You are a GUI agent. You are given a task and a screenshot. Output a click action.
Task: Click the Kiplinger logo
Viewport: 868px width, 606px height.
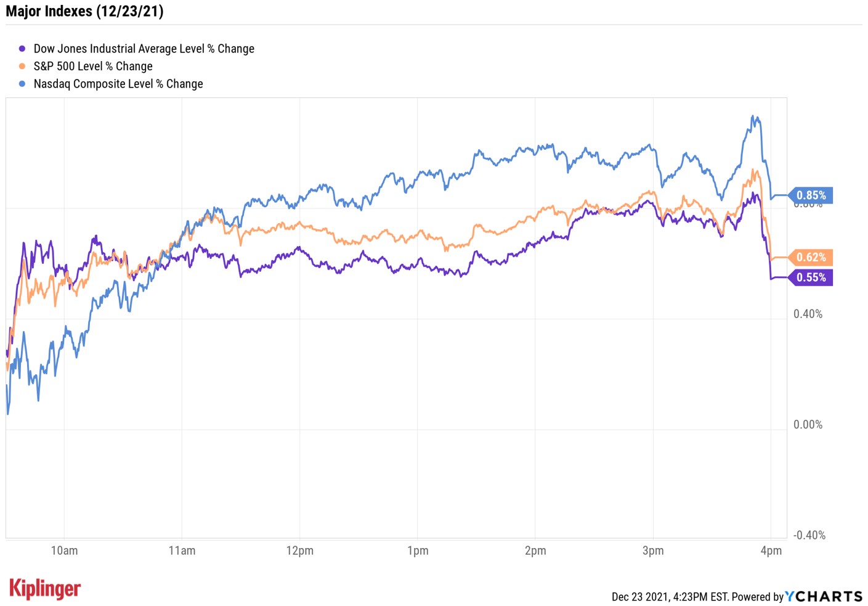click(45, 589)
